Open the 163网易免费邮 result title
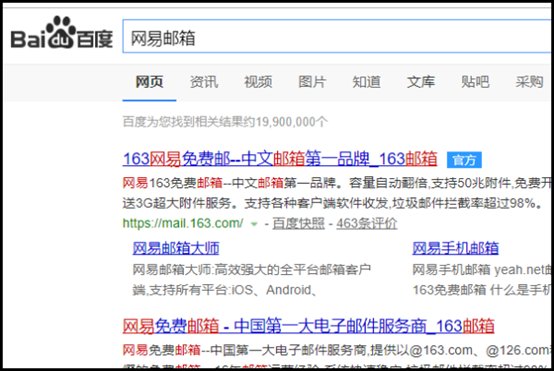This screenshot has width=554, height=371. 280,159
